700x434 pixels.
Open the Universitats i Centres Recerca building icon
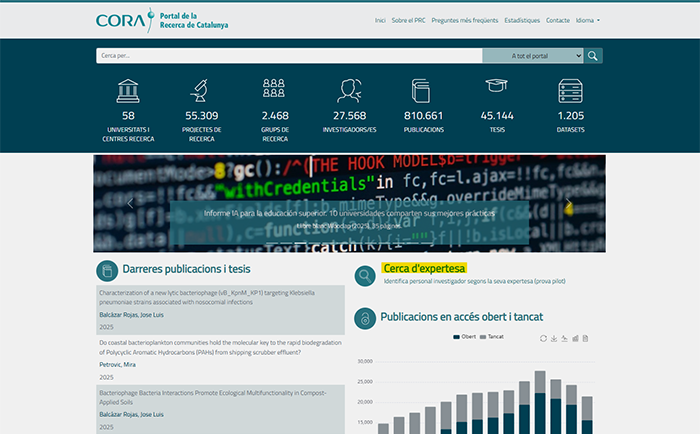[x=128, y=91]
